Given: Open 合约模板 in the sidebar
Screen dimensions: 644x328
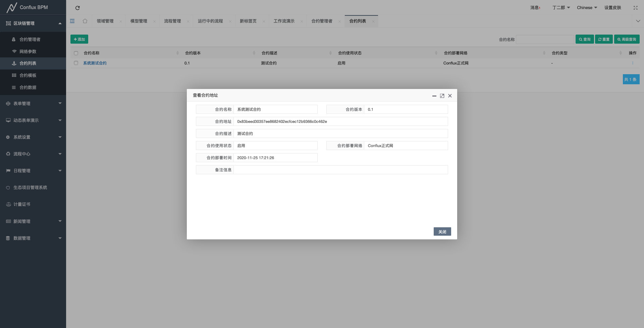Looking at the screenshot, I should click(33, 75).
